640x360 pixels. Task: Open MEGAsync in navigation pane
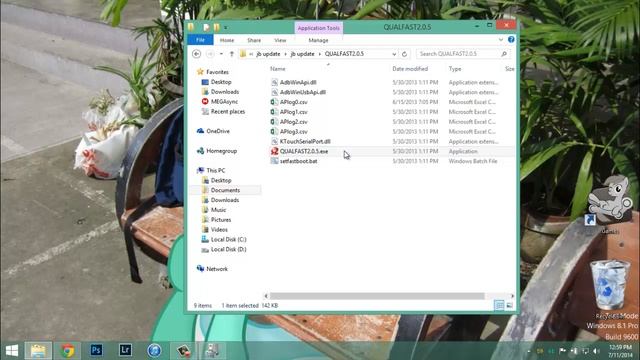pyautogui.click(x=224, y=102)
